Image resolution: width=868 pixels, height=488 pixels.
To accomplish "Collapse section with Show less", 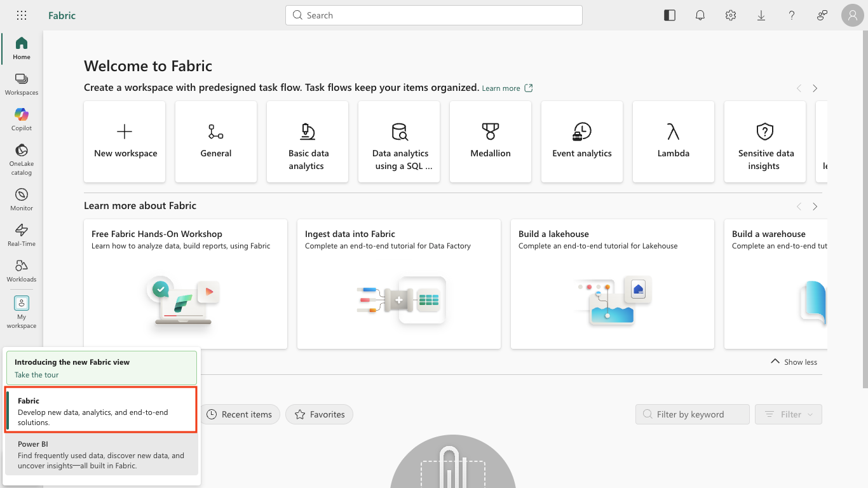I will coord(794,362).
